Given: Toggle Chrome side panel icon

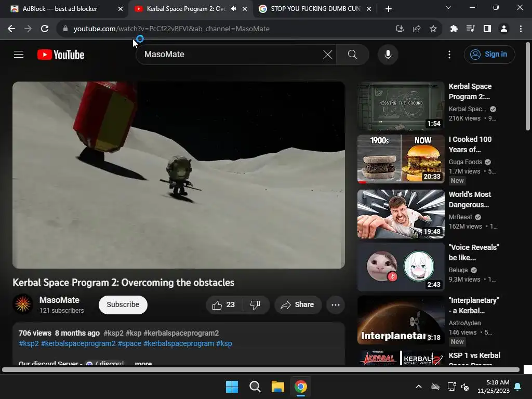Looking at the screenshot, I should pyautogui.click(x=487, y=29).
